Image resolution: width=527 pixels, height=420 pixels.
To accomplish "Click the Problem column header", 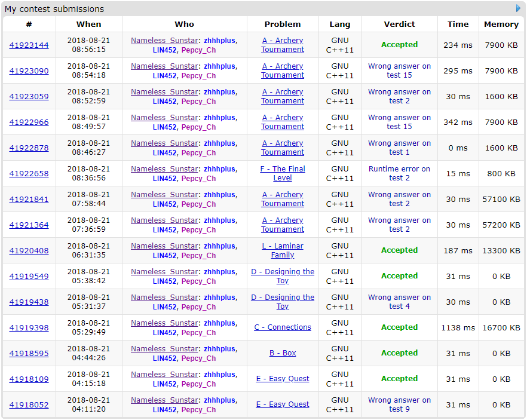I will pyautogui.click(x=283, y=24).
